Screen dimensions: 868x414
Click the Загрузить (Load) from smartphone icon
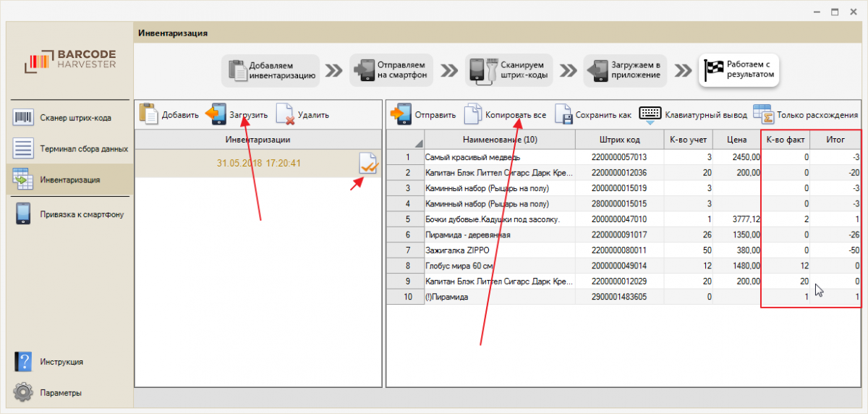point(216,114)
